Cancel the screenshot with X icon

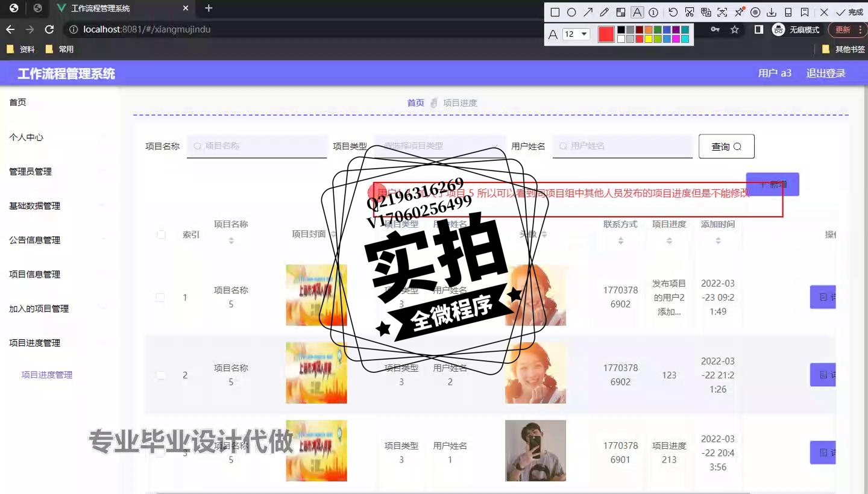824,12
